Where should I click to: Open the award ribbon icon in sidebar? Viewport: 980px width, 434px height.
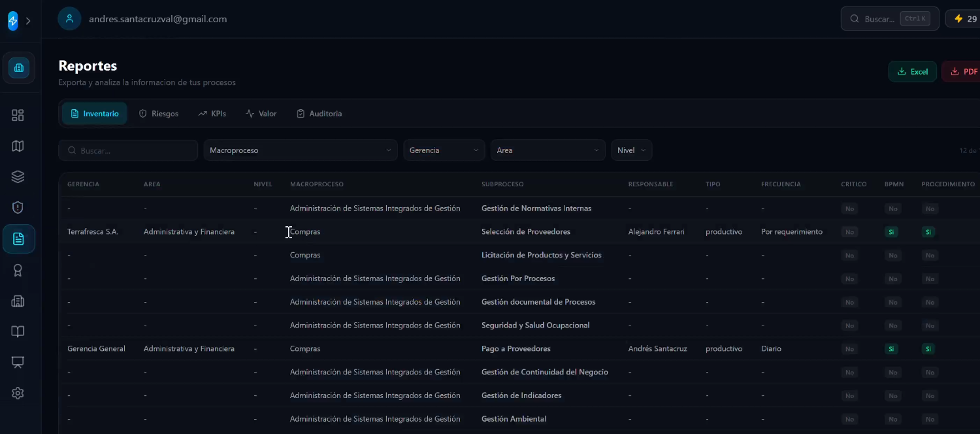[x=18, y=270]
